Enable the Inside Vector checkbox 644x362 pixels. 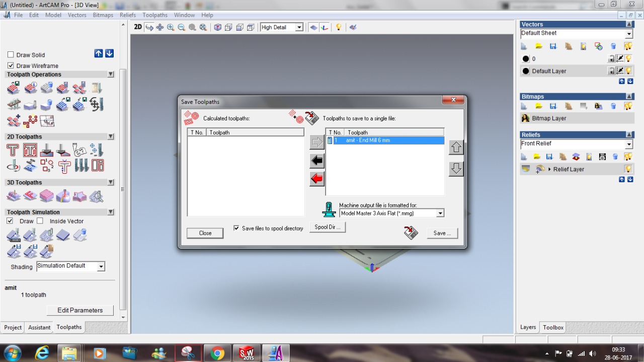(x=40, y=221)
